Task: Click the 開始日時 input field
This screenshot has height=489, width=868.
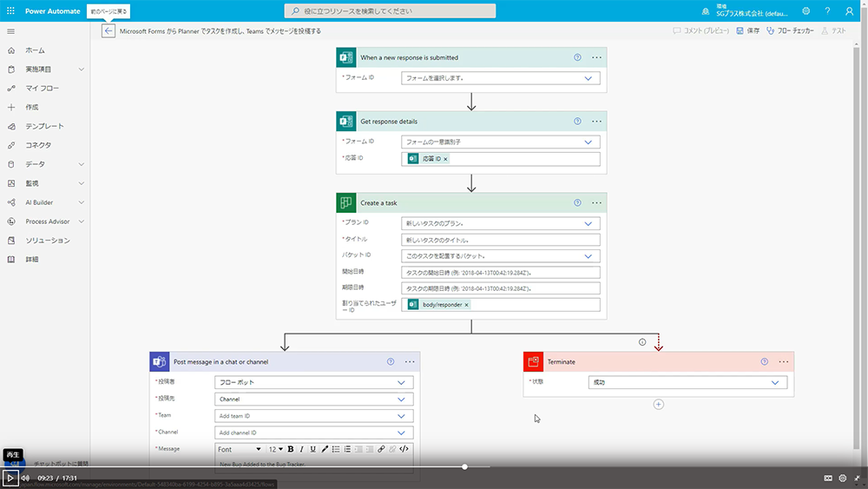Action: 501,273
